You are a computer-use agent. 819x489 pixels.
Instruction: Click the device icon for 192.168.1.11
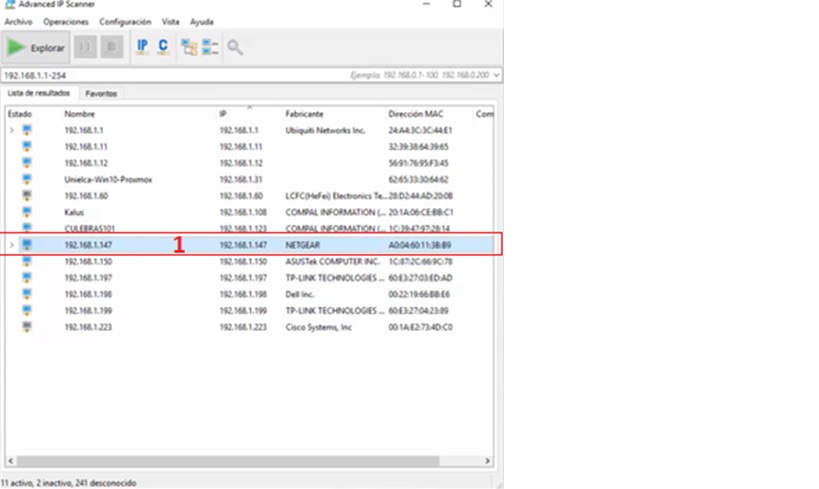[27, 146]
